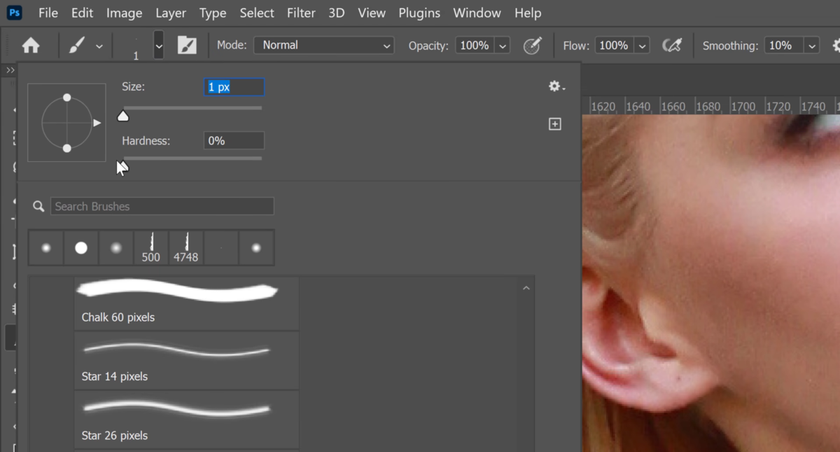
Task: Open the Mode Normal dropdown
Action: tap(324, 46)
